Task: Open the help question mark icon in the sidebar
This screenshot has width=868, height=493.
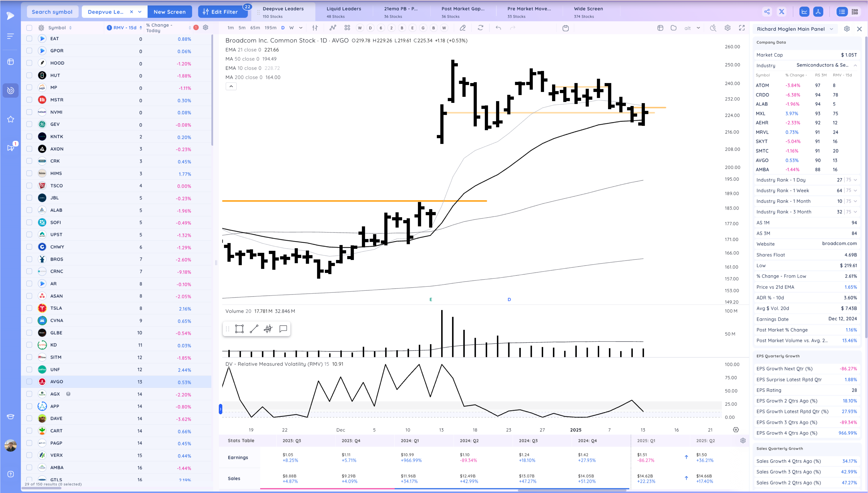Action: (x=10, y=474)
